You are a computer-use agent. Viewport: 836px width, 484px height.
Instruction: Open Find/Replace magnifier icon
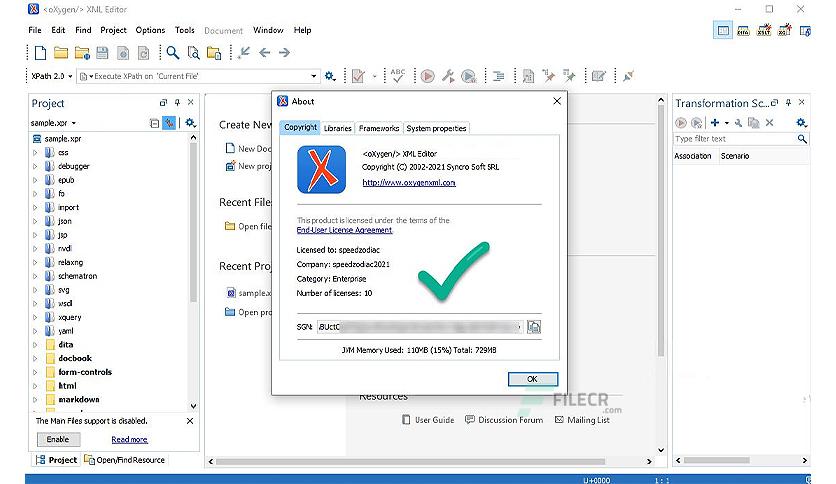(172, 53)
